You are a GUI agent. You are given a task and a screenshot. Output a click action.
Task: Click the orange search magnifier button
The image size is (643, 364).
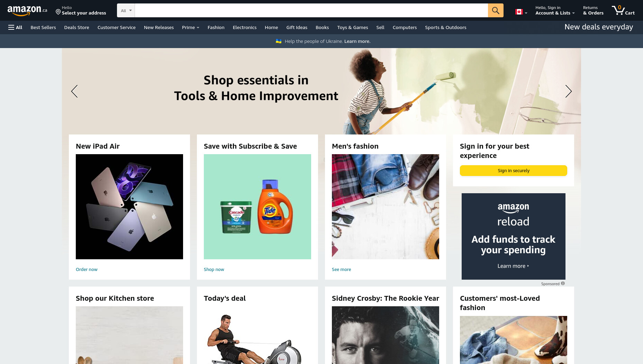[x=496, y=10]
